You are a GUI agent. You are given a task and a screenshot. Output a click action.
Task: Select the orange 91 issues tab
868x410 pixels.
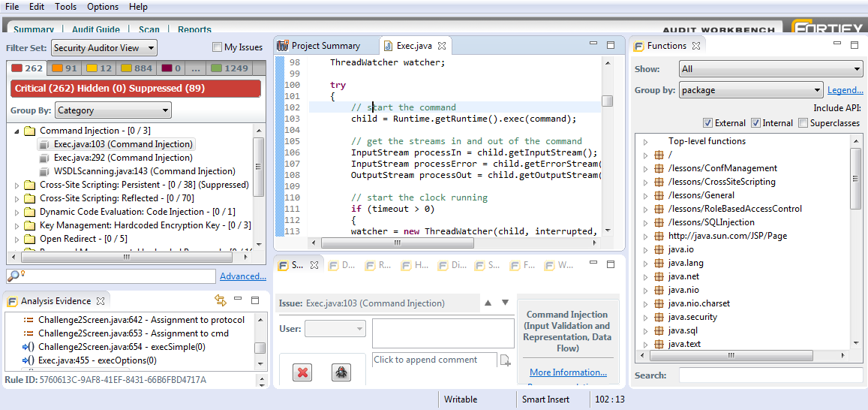tap(65, 68)
